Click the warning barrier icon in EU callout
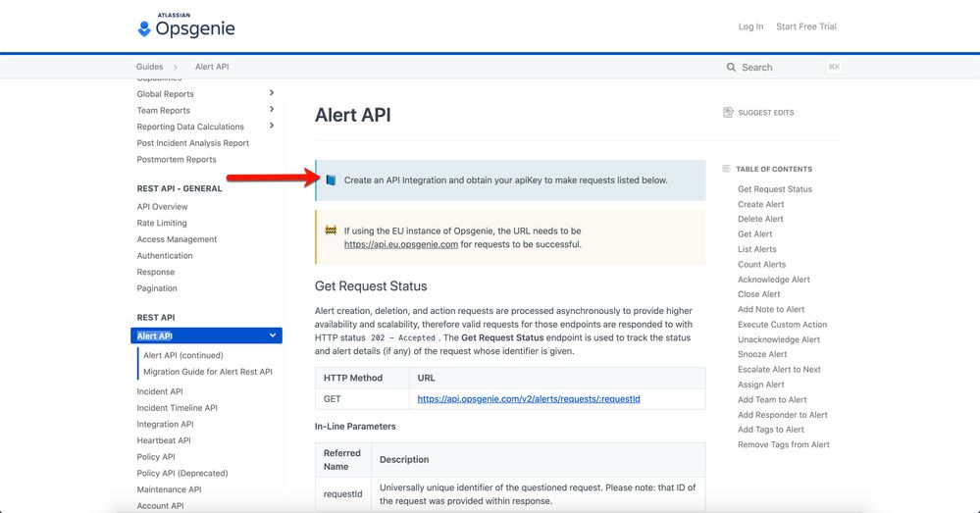The height and width of the screenshot is (513, 980). click(331, 231)
